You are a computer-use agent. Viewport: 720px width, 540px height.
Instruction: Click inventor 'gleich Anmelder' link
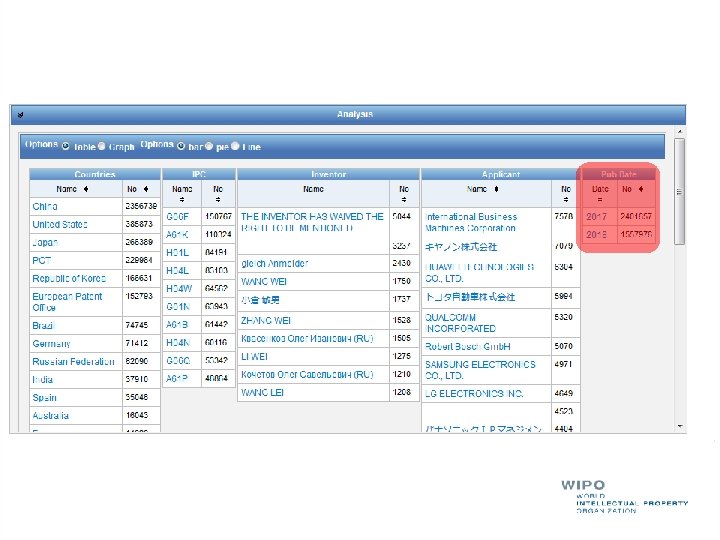coord(275,264)
